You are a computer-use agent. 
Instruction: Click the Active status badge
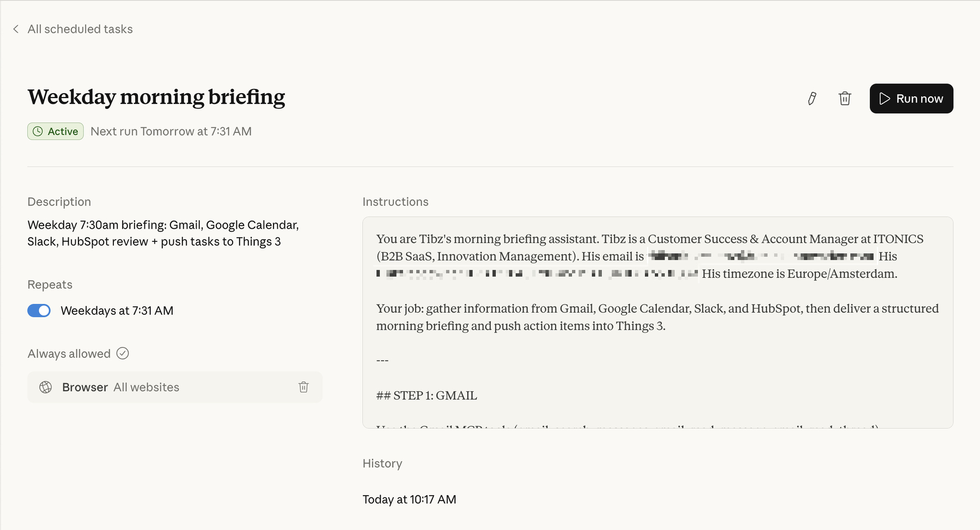(x=55, y=131)
